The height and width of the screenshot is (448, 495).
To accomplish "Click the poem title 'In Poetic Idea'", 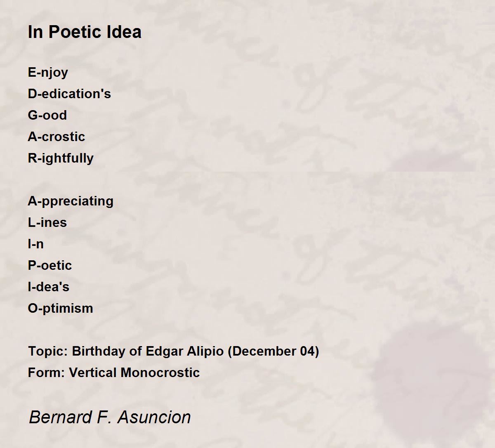I will coord(85,32).
